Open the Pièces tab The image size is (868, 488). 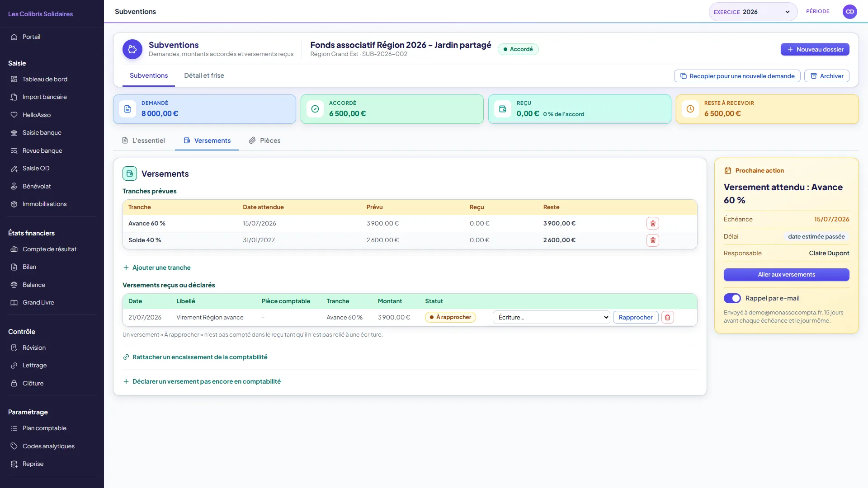(x=265, y=141)
